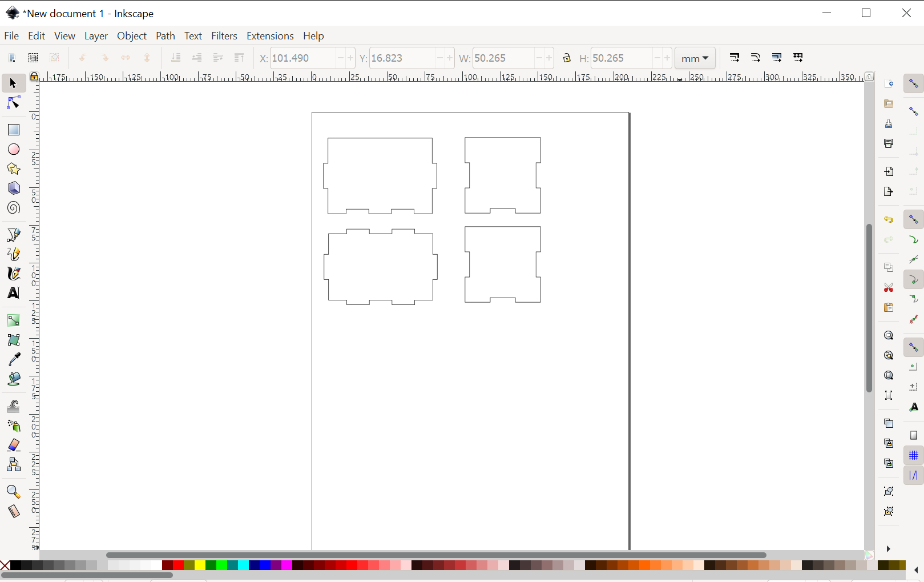Click the Print document button

(x=889, y=143)
